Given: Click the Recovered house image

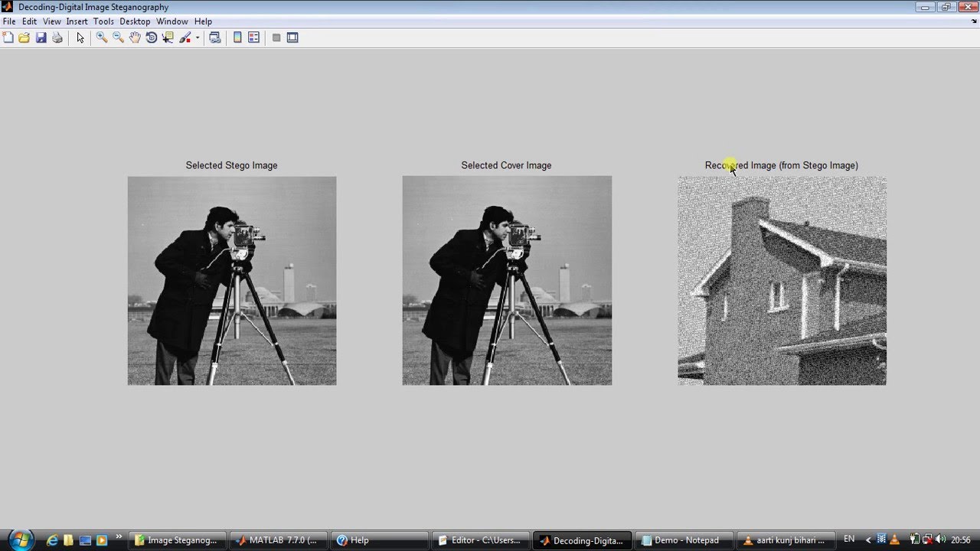Looking at the screenshot, I should tap(782, 281).
